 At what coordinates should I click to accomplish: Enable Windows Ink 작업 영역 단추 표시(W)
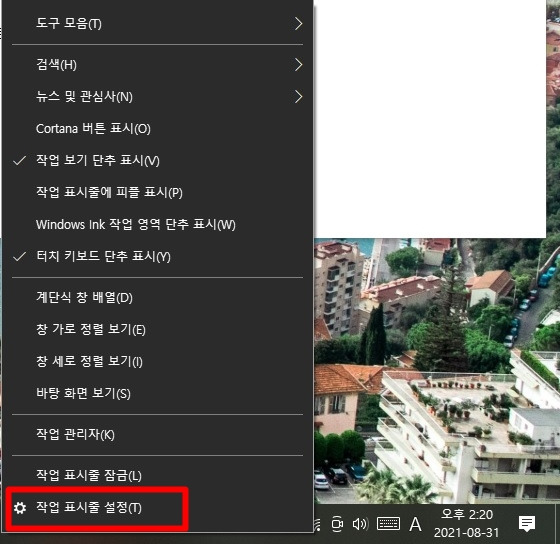(157, 225)
